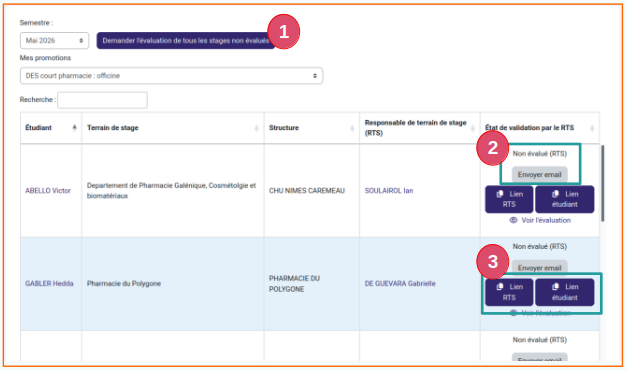Viewport: 627px width, 370px height.
Task: Sort by État de validation par le RTS
Action: [592, 128]
